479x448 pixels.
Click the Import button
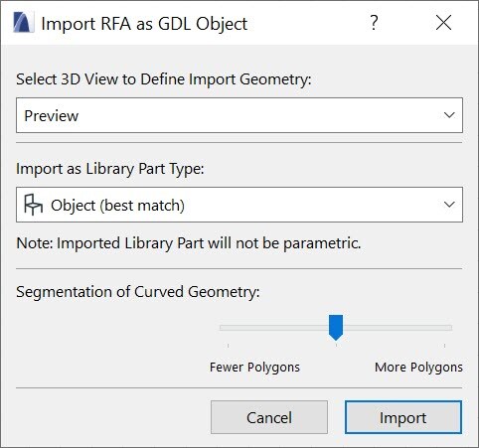coord(402,417)
